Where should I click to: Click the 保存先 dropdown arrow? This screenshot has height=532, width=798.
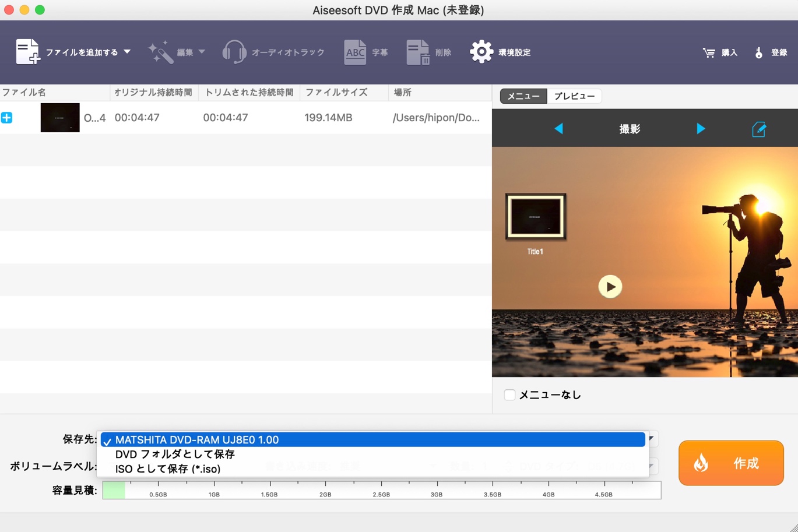coord(652,439)
